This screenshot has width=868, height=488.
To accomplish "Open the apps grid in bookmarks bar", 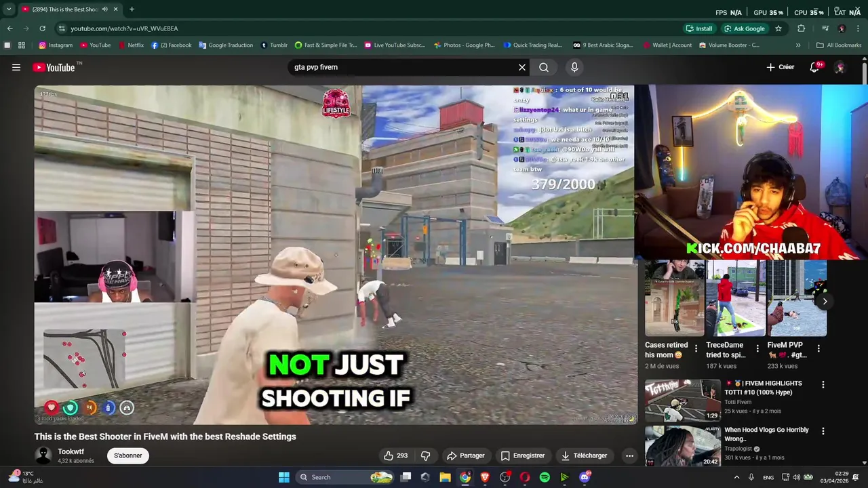I will click(x=22, y=45).
